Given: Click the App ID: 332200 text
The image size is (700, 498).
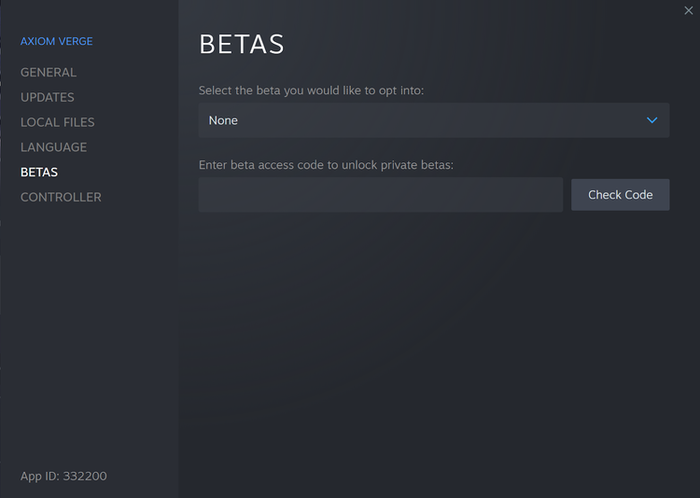Looking at the screenshot, I should (x=63, y=476).
